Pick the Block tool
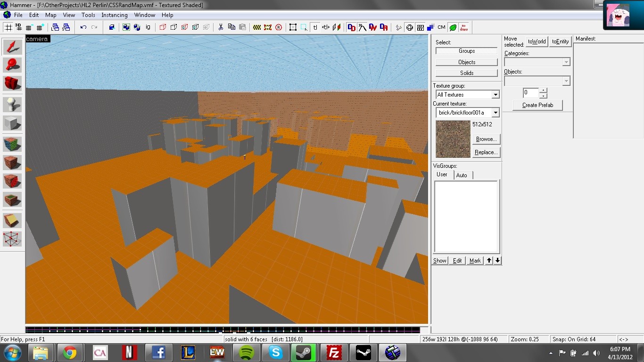 [x=13, y=123]
